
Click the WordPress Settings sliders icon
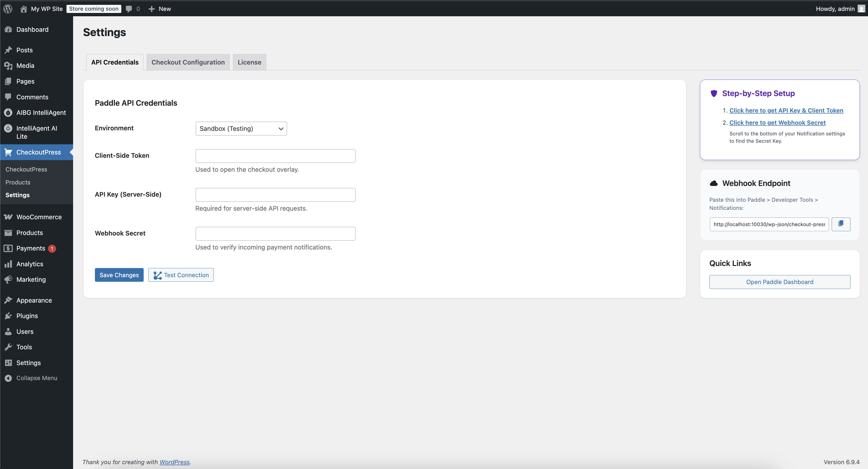point(8,363)
